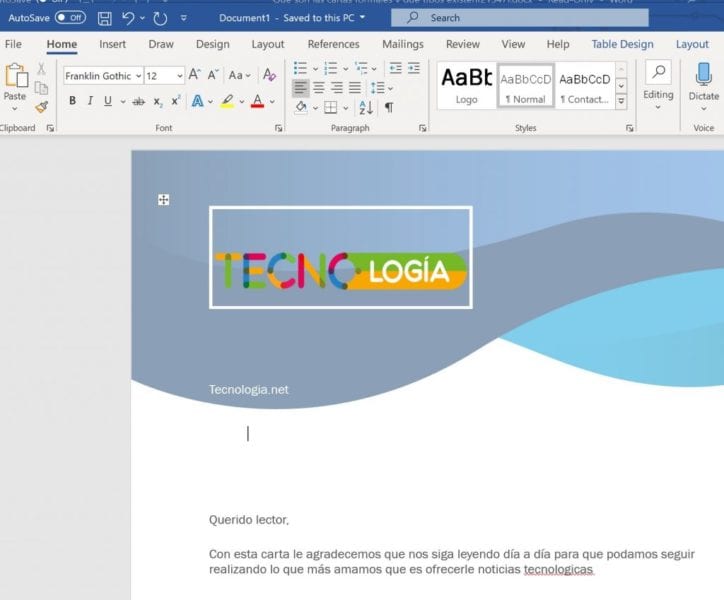This screenshot has height=600, width=724.
Task: Open Borders dropdown arrow
Action: coord(345,108)
